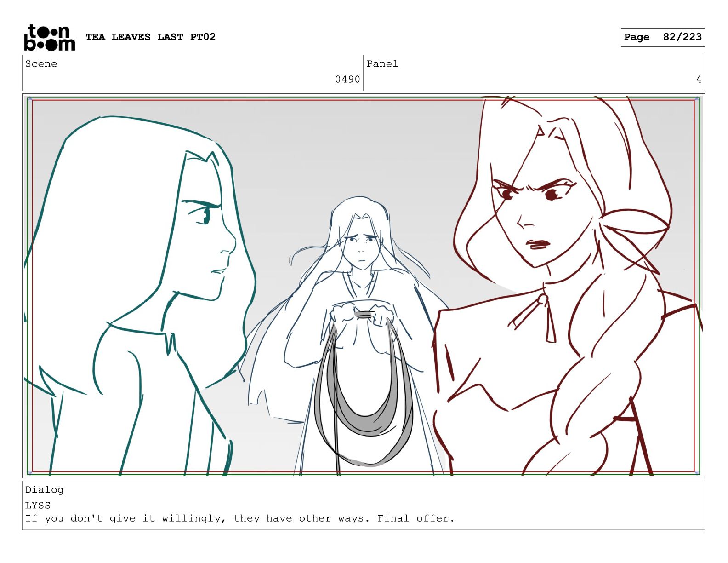Click the 'Page 82/223' indicator

pyautogui.click(x=662, y=37)
